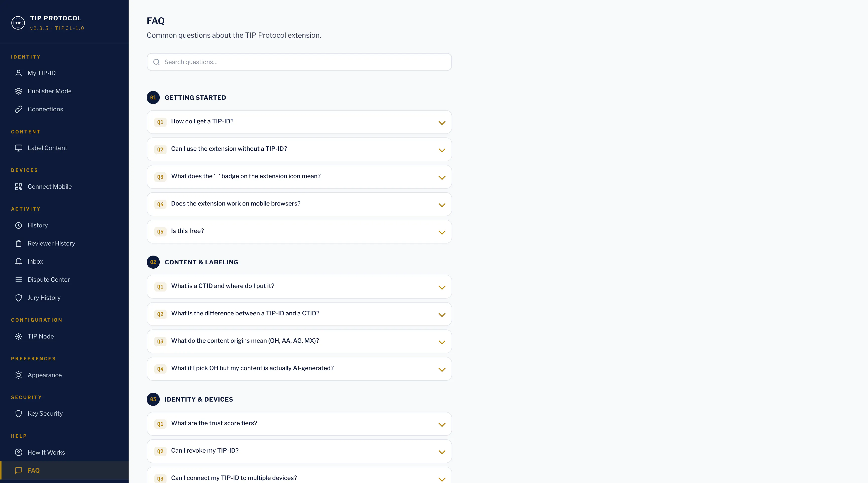Viewport: 868px width, 483px height.
Task: Click the My TIP-ID person icon
Action: coord(19,73)
